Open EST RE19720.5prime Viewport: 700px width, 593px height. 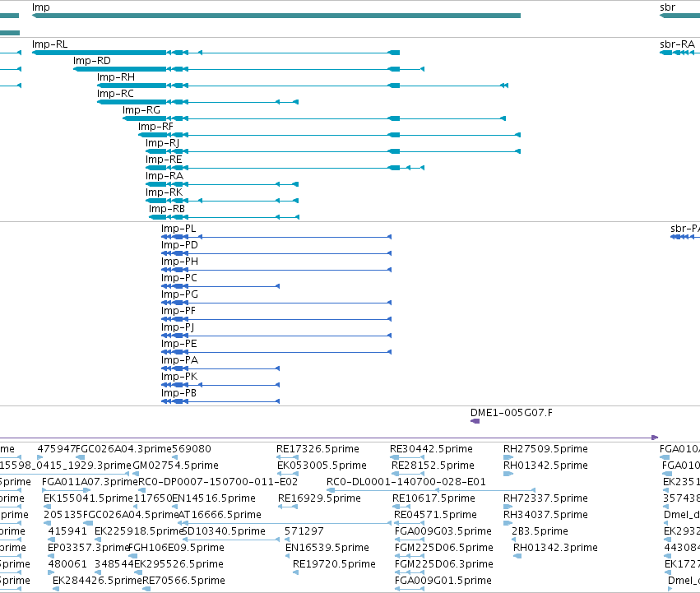pyautogui.click(x=334, y=565)
